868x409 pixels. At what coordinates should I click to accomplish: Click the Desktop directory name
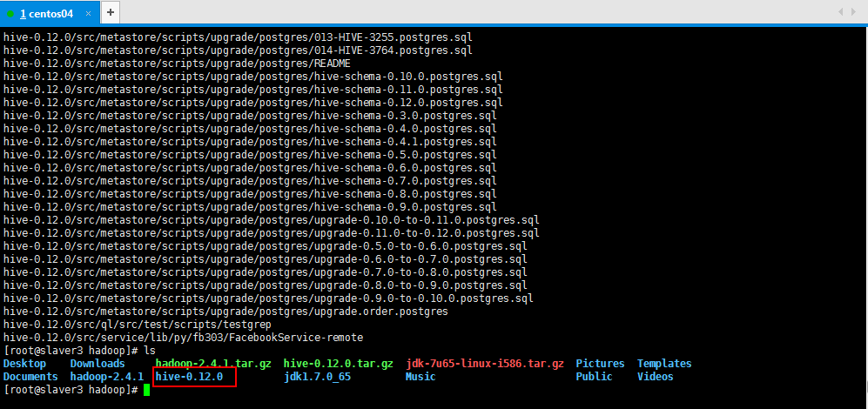coord(24,364)
